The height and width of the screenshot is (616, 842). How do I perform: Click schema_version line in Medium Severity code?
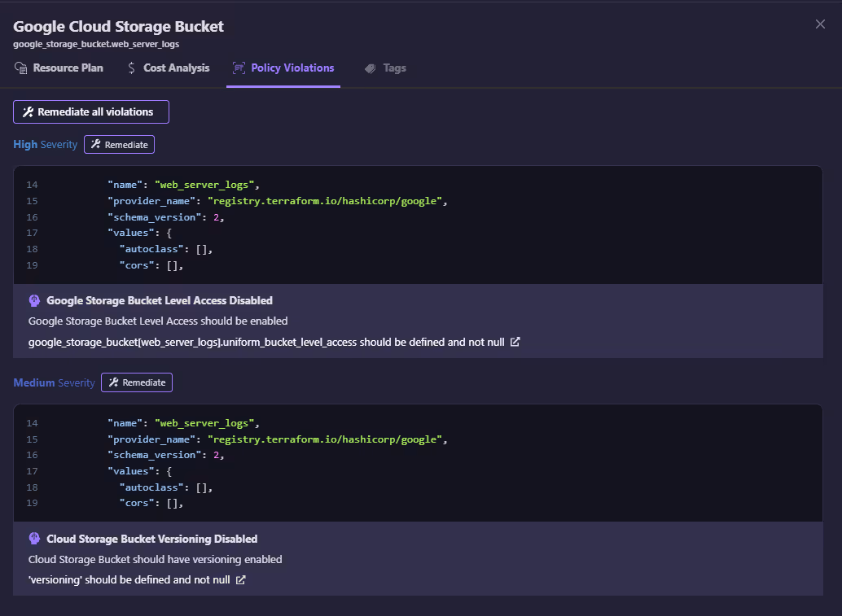[166, 455]
